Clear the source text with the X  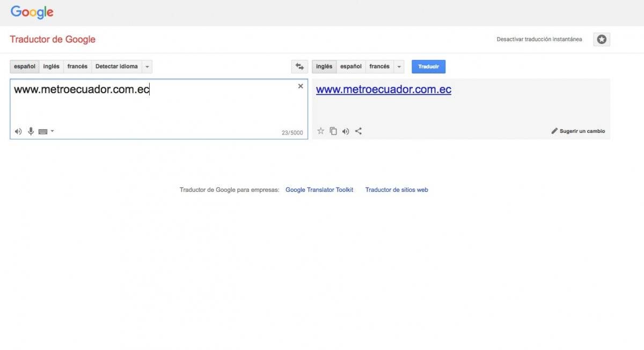tap(301, 86)
